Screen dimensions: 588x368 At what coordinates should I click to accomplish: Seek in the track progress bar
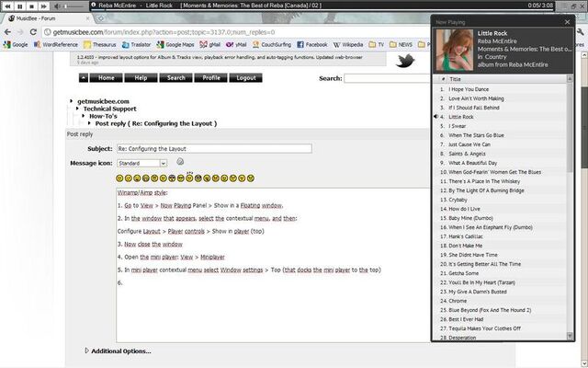[x=323, y=10]
